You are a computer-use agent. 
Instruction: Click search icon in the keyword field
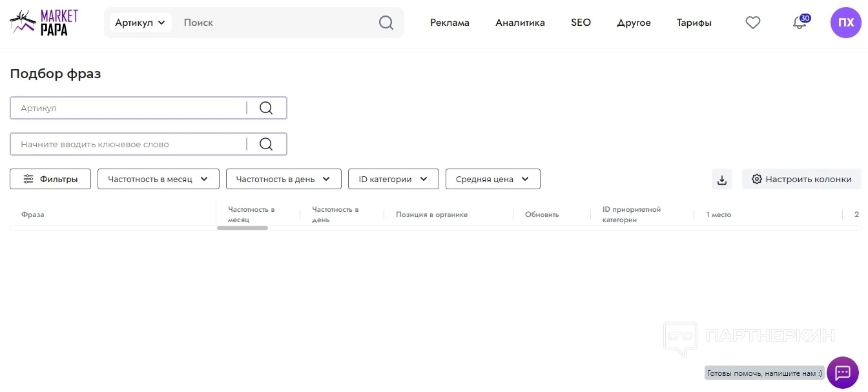tap(266, 144)
